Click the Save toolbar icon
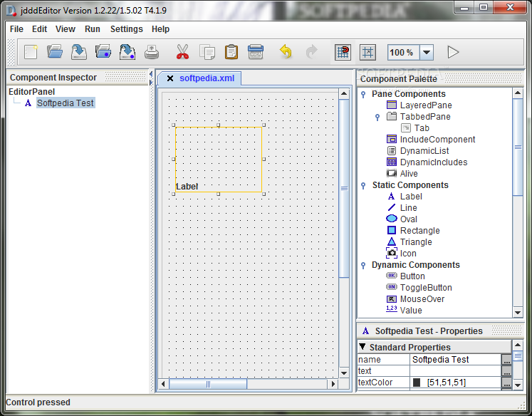 click(79, 52)
